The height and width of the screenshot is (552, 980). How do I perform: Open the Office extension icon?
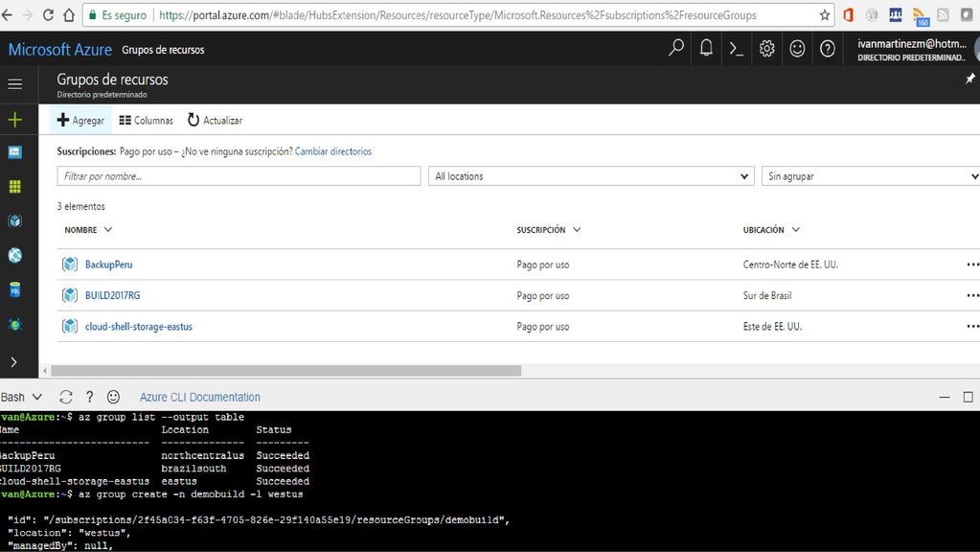pos(848,15)
